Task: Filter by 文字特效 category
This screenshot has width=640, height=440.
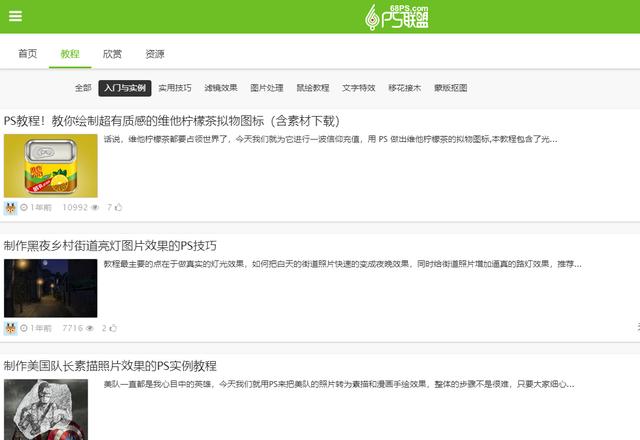Action: click(x=358, y=88)
